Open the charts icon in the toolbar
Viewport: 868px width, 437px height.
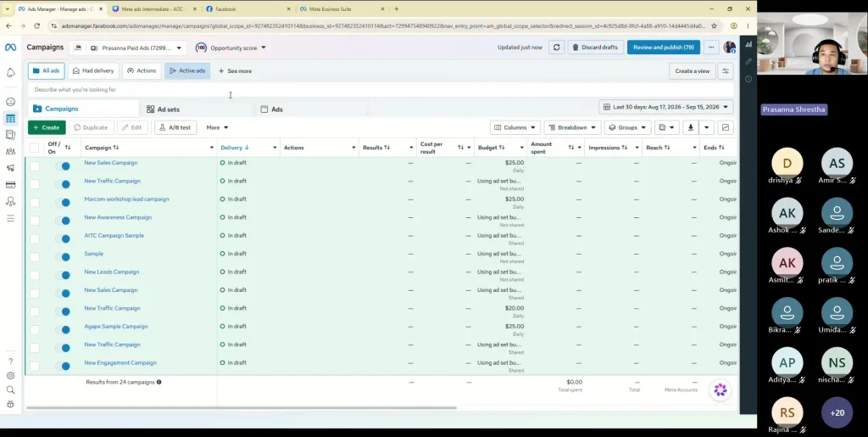coord(726,127)
